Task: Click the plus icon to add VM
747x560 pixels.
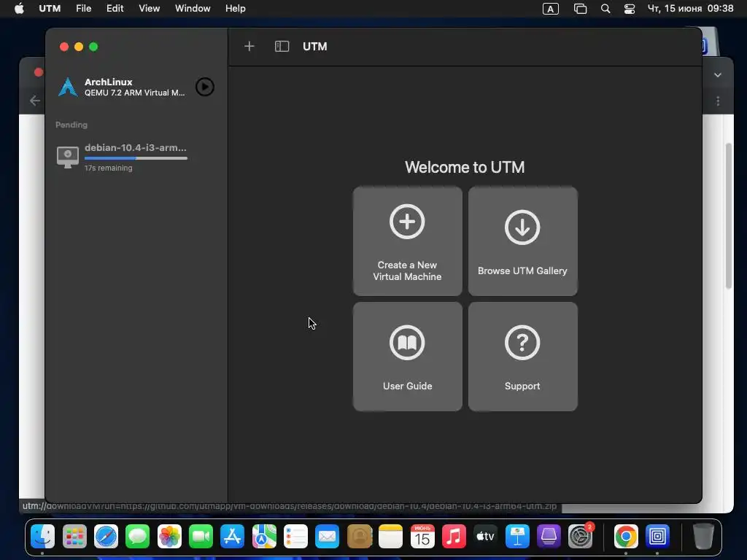Action: click(249, 46)
